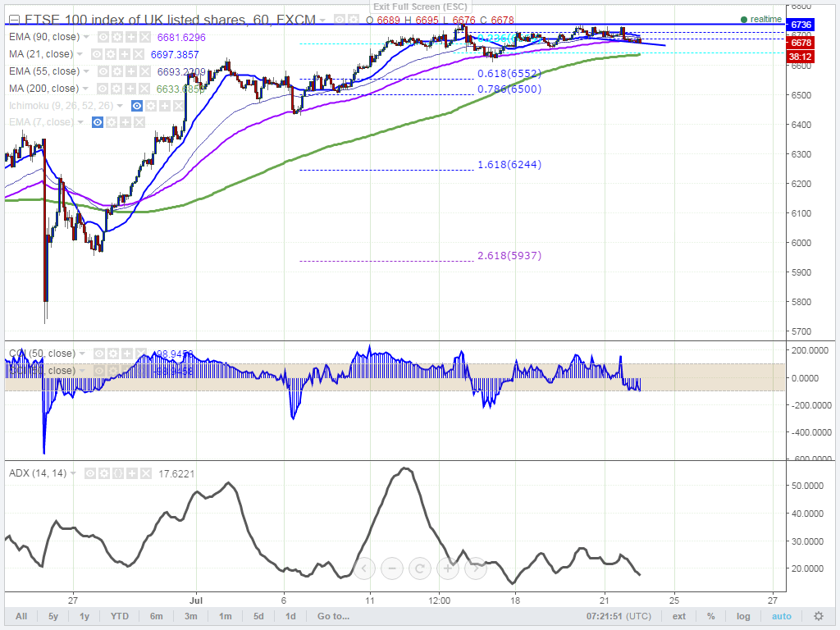Reset the chart view with the circular arrow button

[420, 568]
